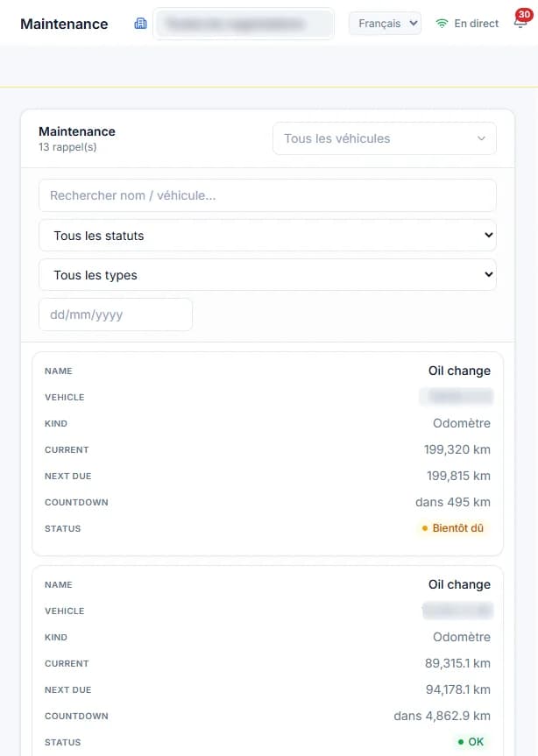The width and height of the screenshot is (538, 756).
Task: Click Odomètre kind in the 89,315.1 km card
Action: pos(462,637)
